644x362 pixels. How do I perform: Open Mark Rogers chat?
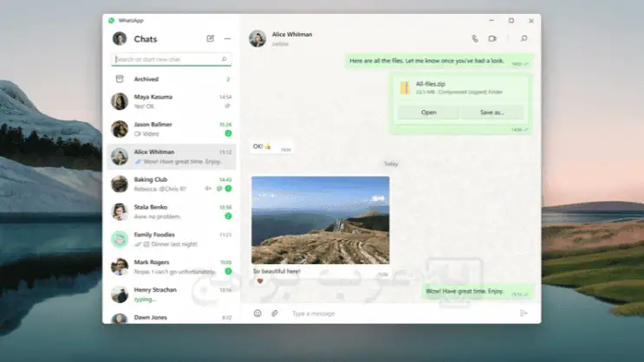pyautogui.click(x=172, y=267)
